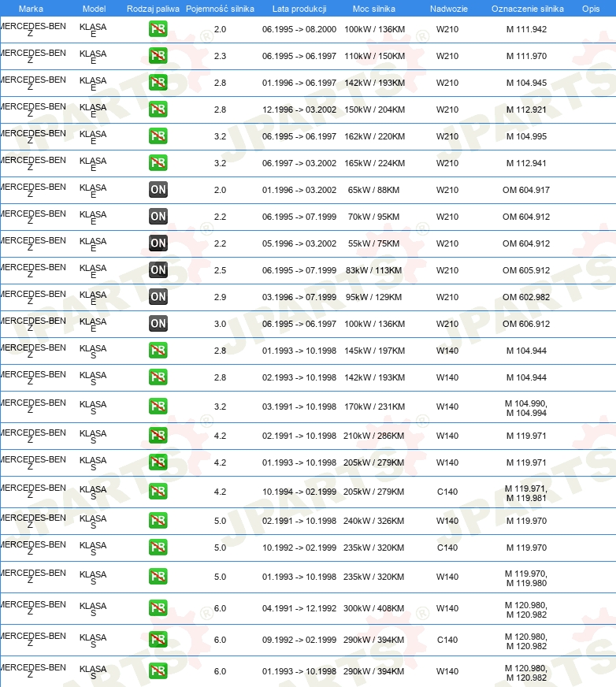This screenshot has height=687, width=616.
Task: Click the date cell 10.1994 -> 02.1999
Action: [299, 492]
